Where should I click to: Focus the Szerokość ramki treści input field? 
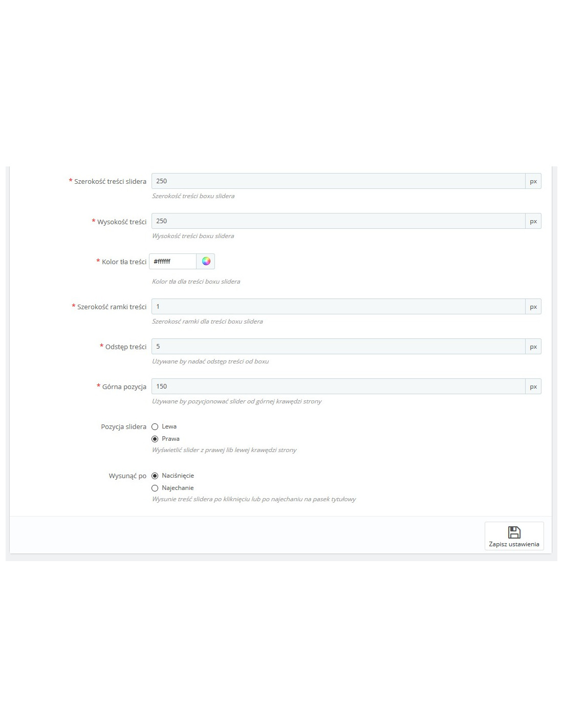click(x=338, y=307)
